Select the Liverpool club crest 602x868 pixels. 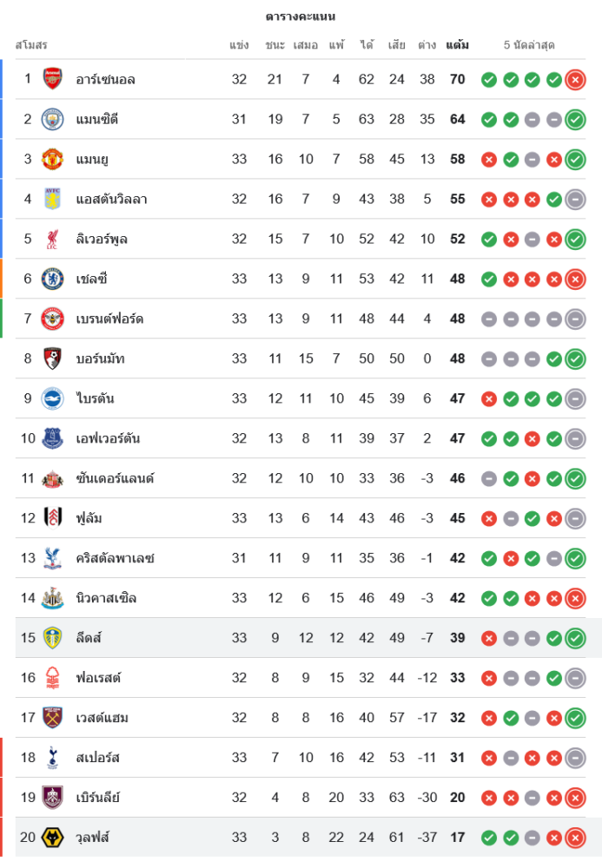click(x=53, y=239)
